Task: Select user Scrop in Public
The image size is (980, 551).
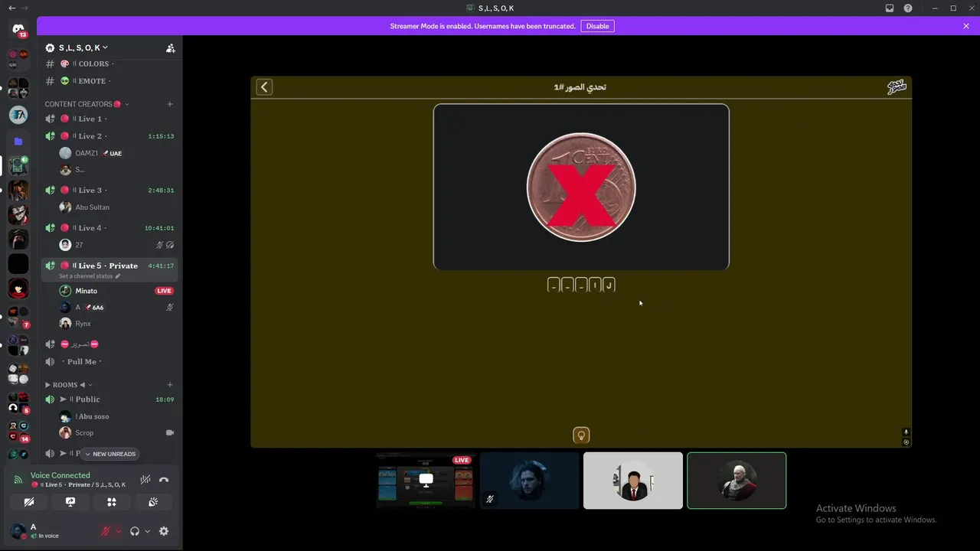Action: pyautogui.click(x=109, y=433)
